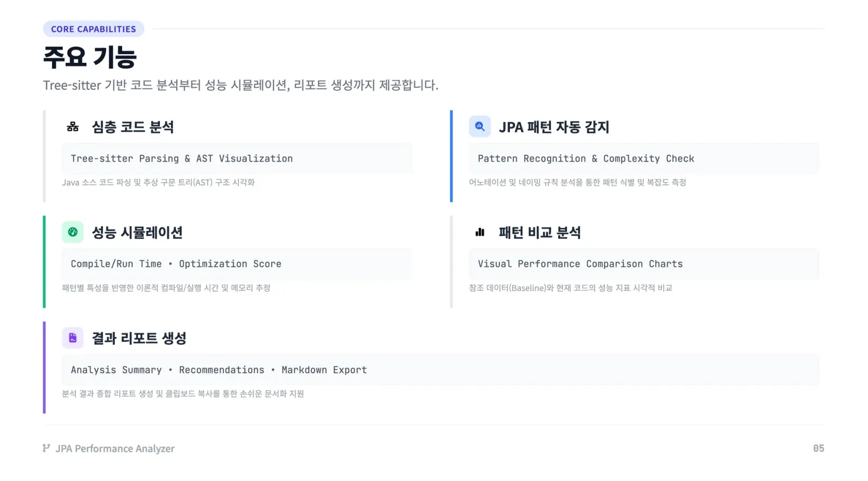
Task: Click the Visual Performance Comparison Charts box
Action: [x=644, y=264]
